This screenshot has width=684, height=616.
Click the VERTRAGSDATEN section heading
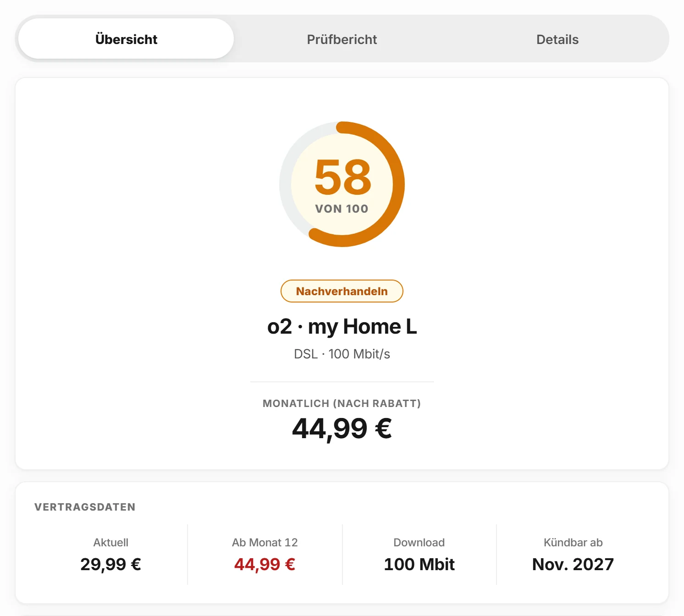85,507
